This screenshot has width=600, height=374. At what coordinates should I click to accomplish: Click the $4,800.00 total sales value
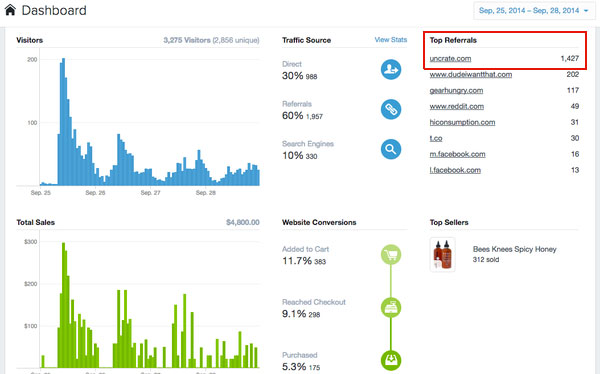coord(243,222)
